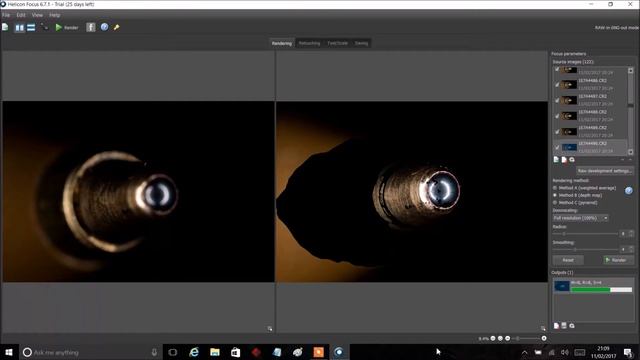Switch to the Rendering tab
Viewport: 640px width, 360px height.
[x=282, y=43]
